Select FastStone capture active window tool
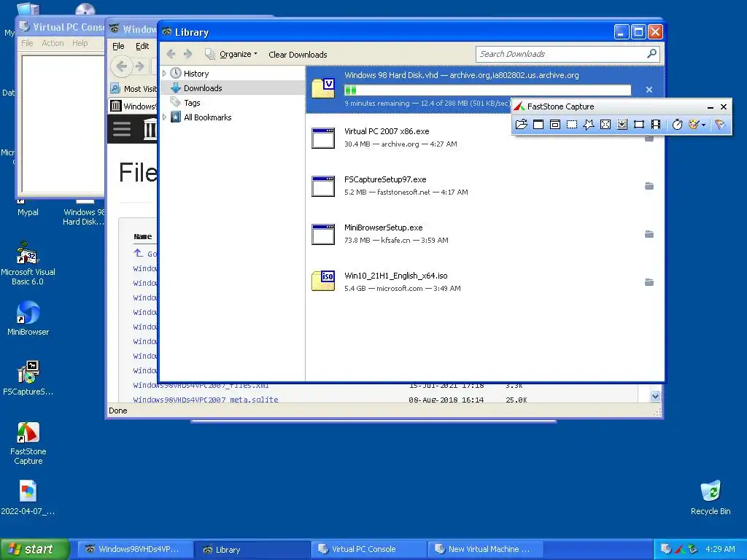Viewport: 747px width, 560px height. tap(538, 124)
